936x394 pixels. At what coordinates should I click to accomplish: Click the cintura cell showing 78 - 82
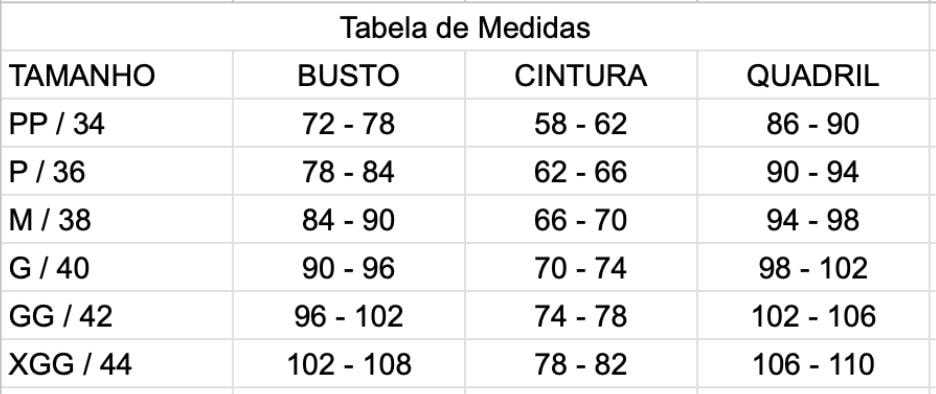(x=581, y=364)
